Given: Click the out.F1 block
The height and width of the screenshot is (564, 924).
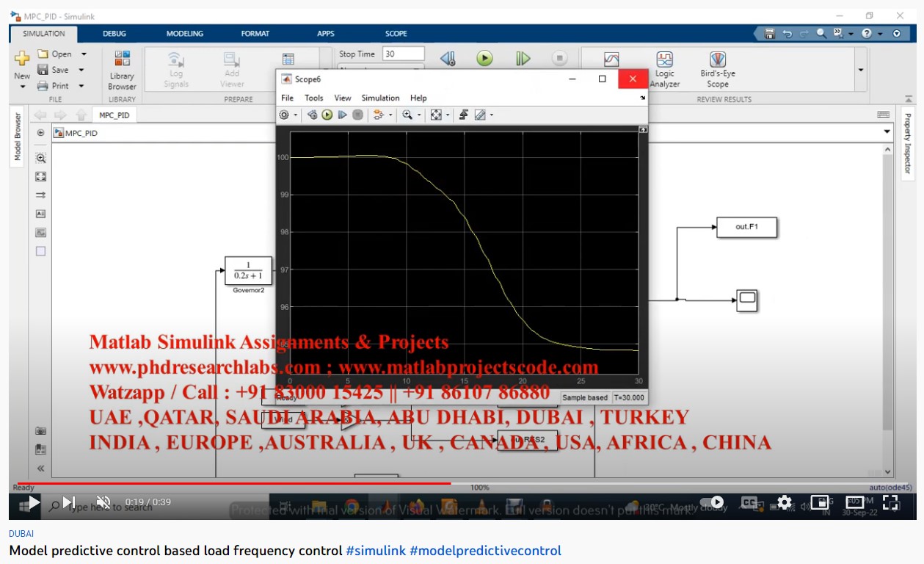Looking at the screenshot, I should coord(746,227).
